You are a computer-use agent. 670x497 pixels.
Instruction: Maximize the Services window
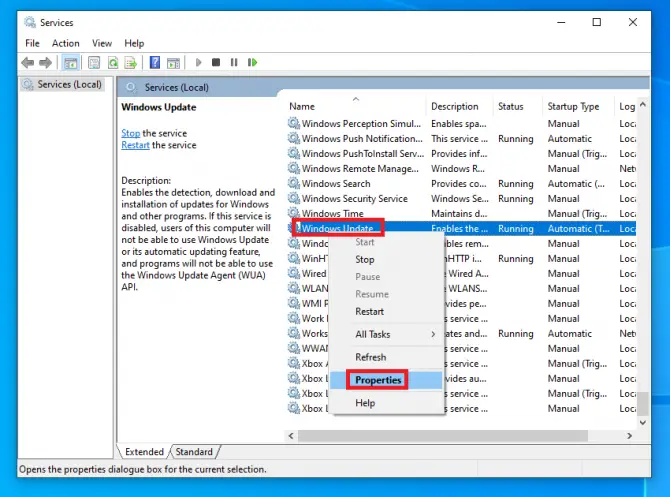click(597, 22)
